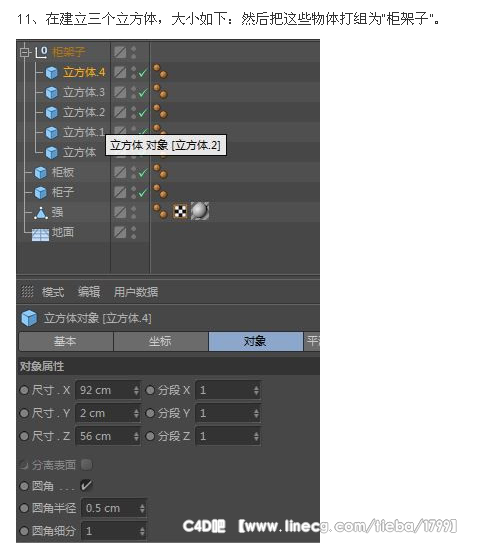This screenshot has height=543, width=483.
Task: Switch to the 对象 tab
Action: [256, 341]
